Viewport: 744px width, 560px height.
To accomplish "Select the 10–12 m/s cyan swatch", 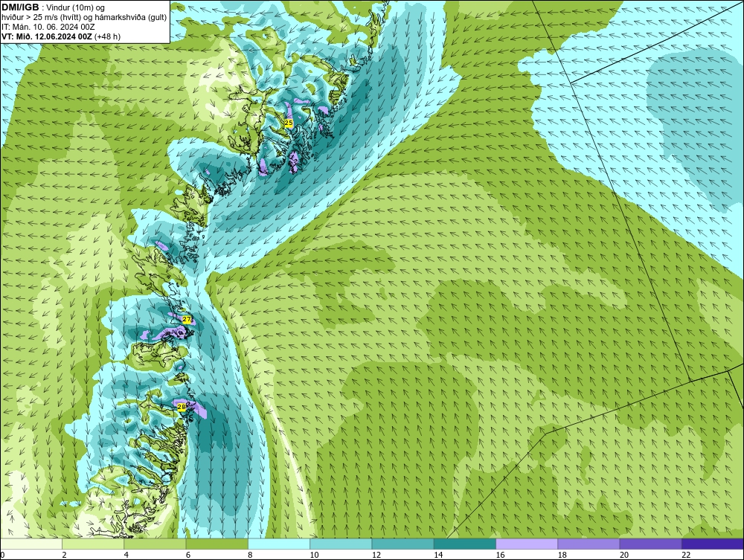I will tap(341, 544).
